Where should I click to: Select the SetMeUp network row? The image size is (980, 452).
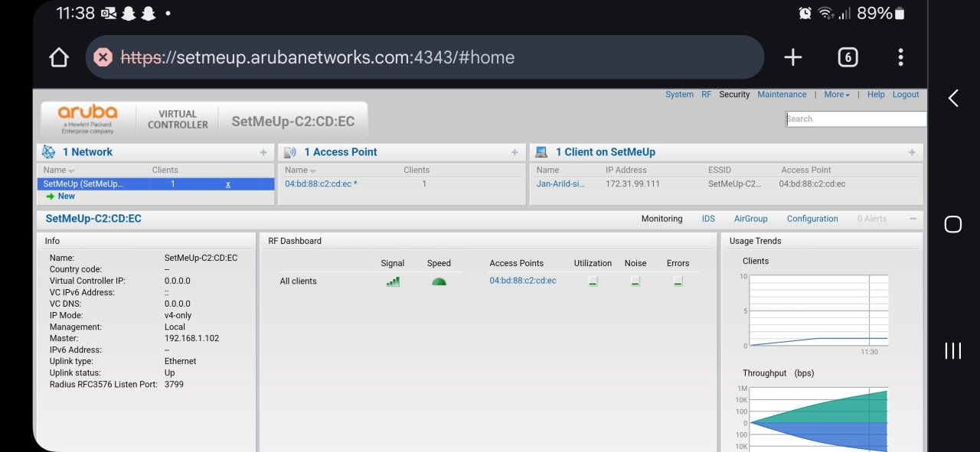tap(155, 184)
